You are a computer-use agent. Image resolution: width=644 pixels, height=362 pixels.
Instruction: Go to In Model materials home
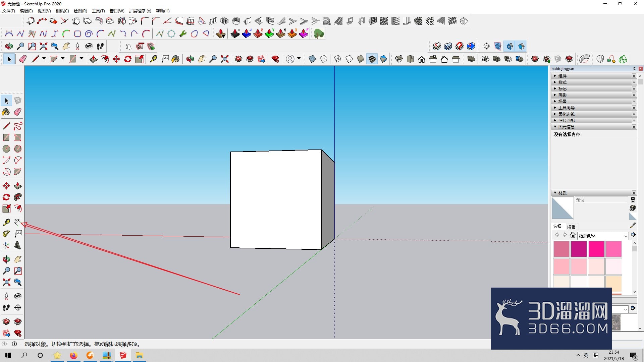tap(573, 235)
